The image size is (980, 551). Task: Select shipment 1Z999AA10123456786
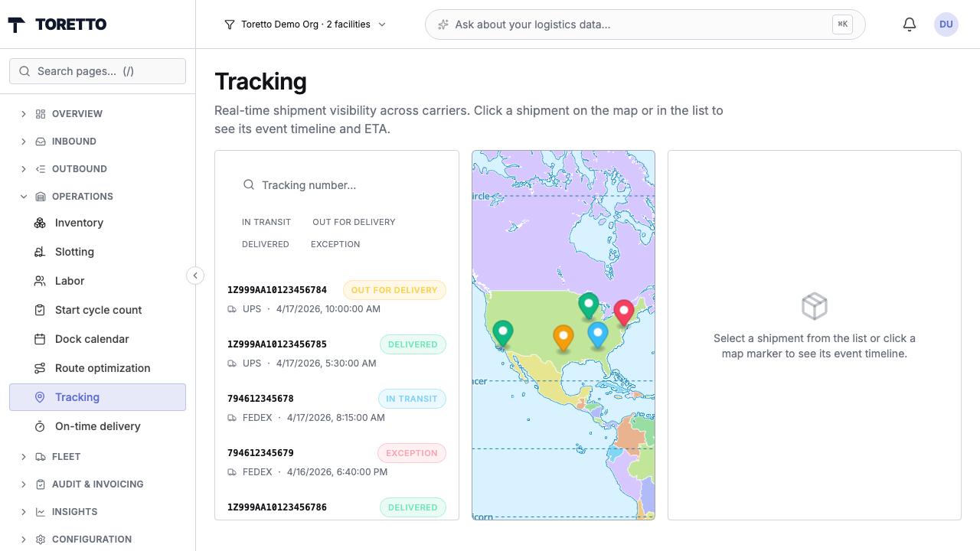[337, 505]
